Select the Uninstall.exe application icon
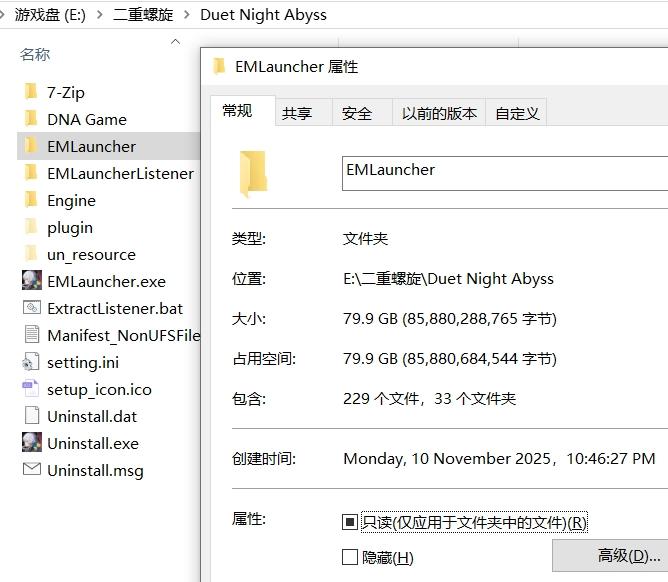The image size is (668, 582). (x=31, y=443)
